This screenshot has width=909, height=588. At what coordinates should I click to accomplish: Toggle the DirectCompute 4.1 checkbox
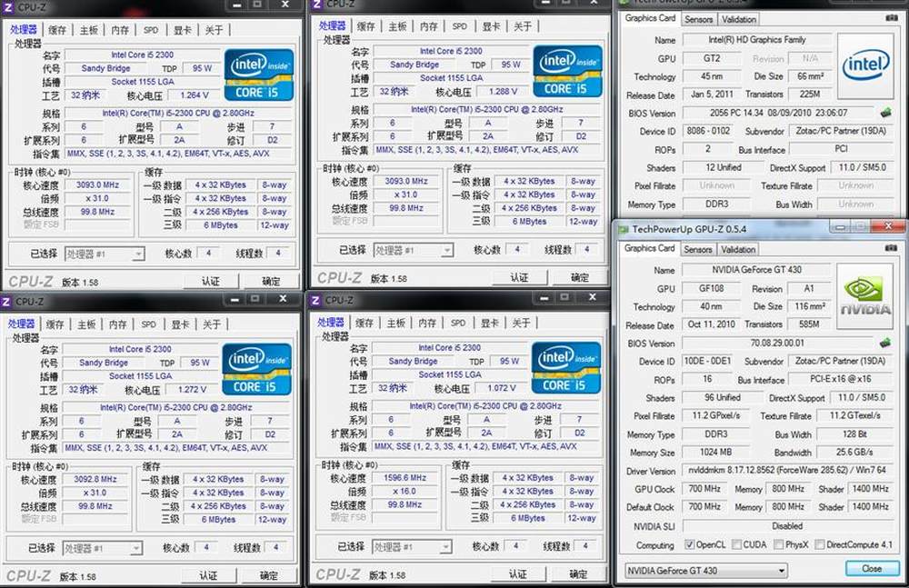point(821,544)
